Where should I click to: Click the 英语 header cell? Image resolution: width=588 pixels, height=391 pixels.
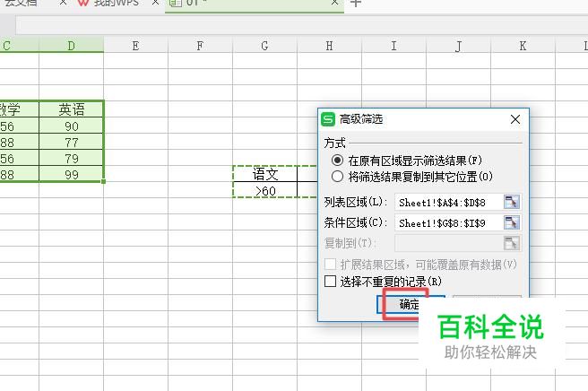pos(71,109)
